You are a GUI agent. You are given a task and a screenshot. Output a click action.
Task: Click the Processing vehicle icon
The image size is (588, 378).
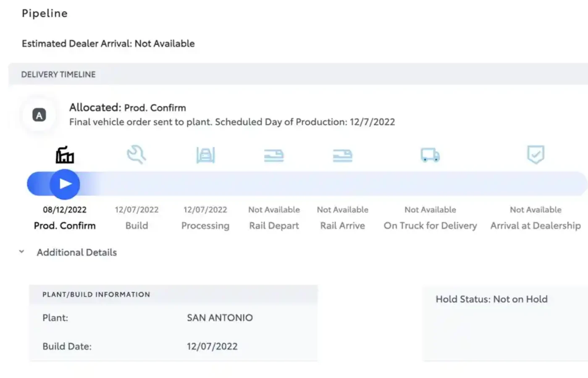[x=205, y=155]
